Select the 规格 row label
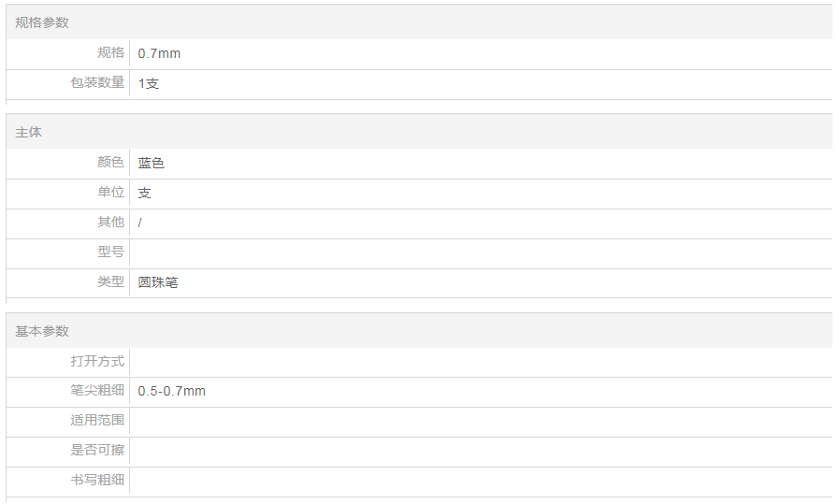The height and width of the screenshot is (504, 840). click(110, 53)
